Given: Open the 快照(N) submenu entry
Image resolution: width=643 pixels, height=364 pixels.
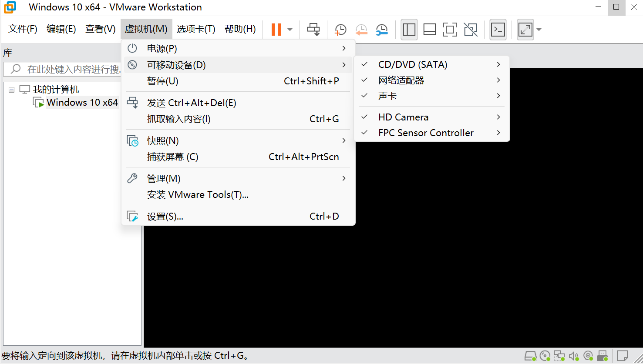Looking at the screenshot, I should tap(238, 141).
